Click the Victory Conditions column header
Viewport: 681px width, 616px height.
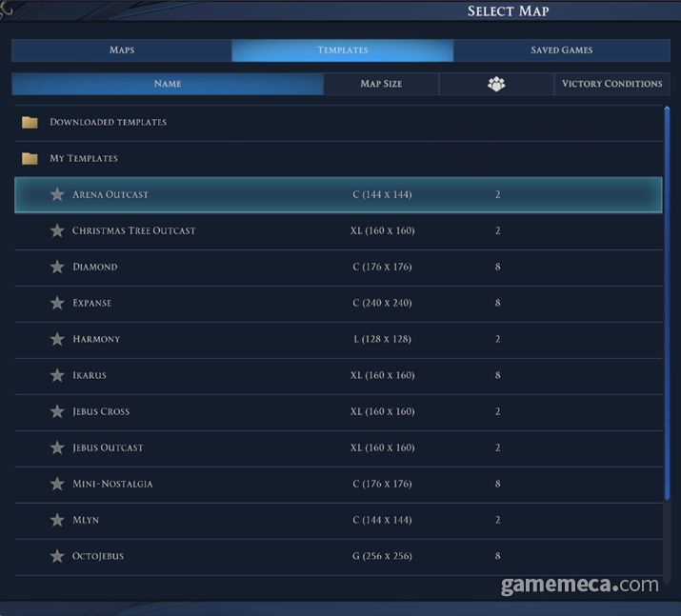pyautogui.click(x=611, y=84)
